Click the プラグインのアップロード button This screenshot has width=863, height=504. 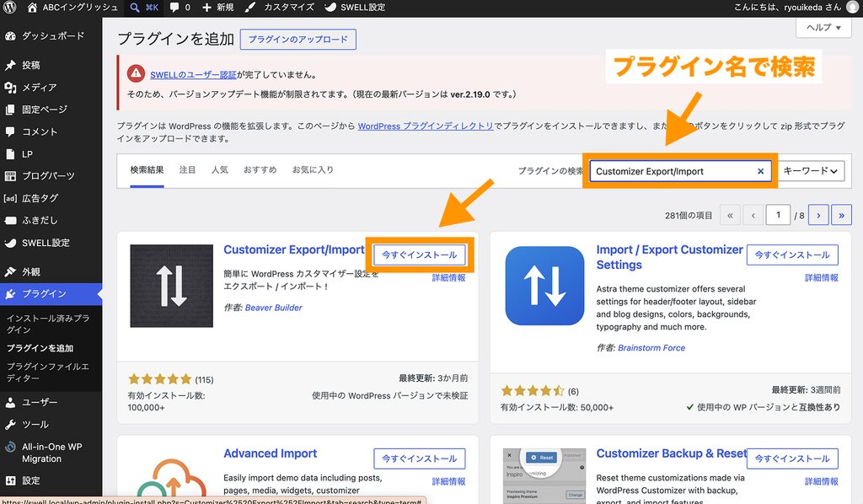pos(297,40)
